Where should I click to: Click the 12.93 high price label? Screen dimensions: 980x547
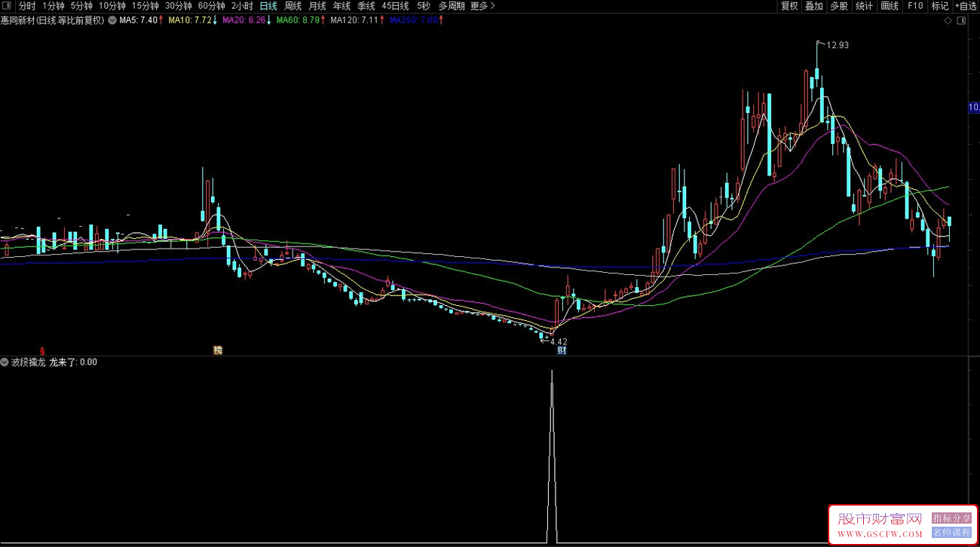(x=838, y=45)
